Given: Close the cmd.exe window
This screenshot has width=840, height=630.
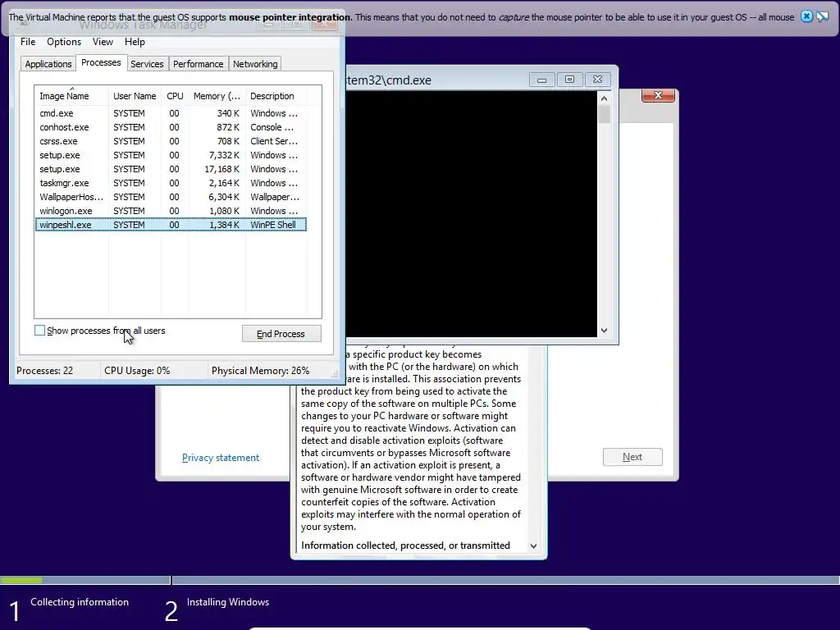Looking at the screenshot, I should coord(597,80).
